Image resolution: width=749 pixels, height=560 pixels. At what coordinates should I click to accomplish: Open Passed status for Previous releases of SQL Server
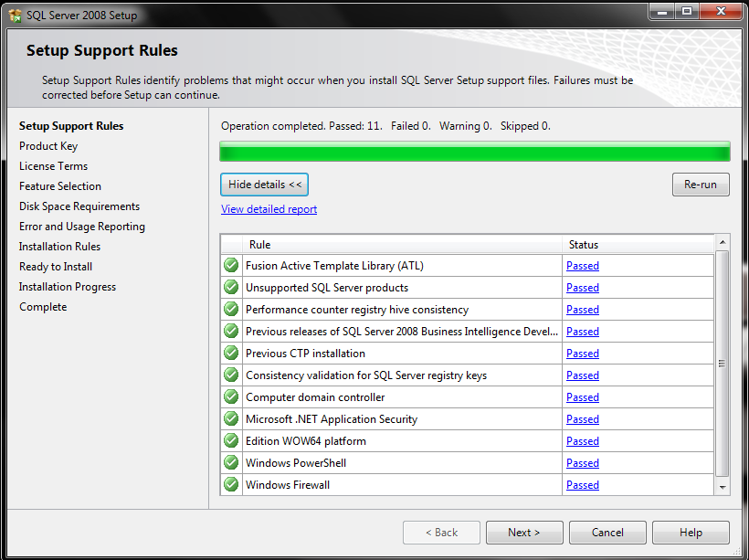[x=582, y=332]
